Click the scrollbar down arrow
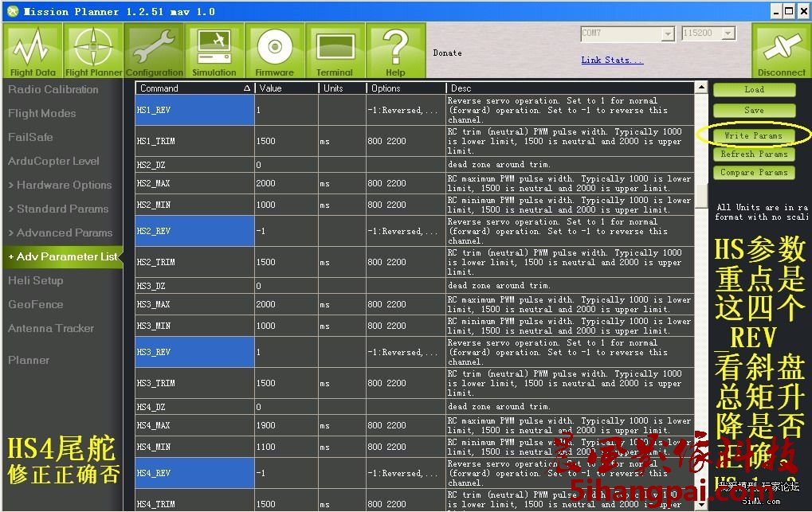 coord(701,504)
